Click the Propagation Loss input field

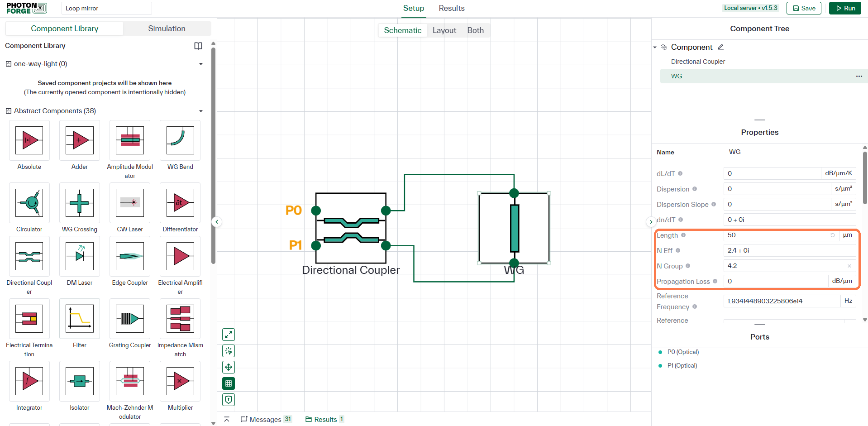point(776,281)
